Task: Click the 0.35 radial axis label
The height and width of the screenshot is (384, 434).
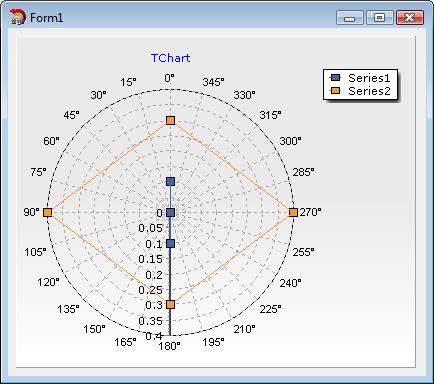Action: [x=150, y=321]
